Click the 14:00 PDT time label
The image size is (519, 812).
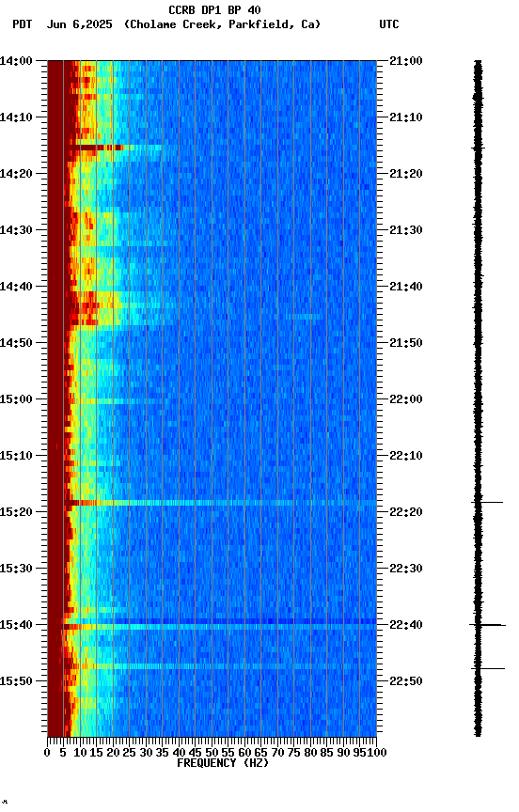tap(16, 61)
